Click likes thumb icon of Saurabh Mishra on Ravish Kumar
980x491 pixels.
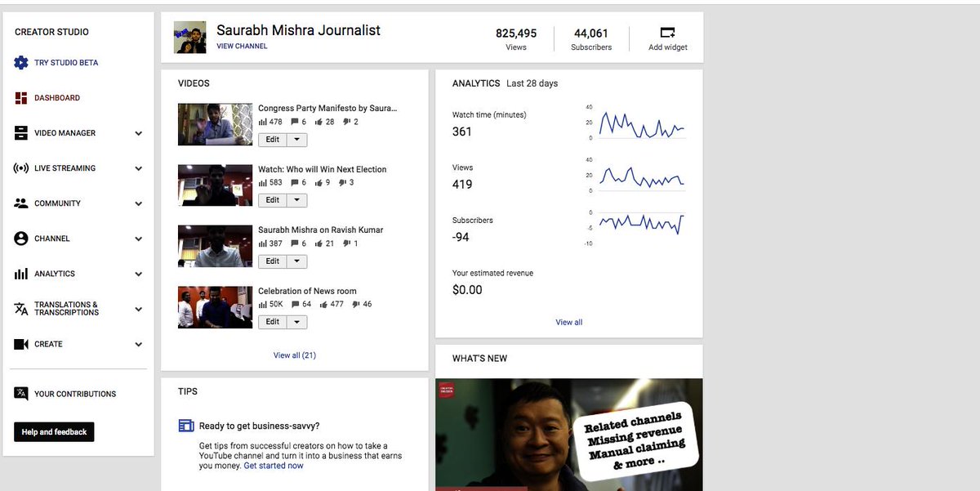pos(319,243)
